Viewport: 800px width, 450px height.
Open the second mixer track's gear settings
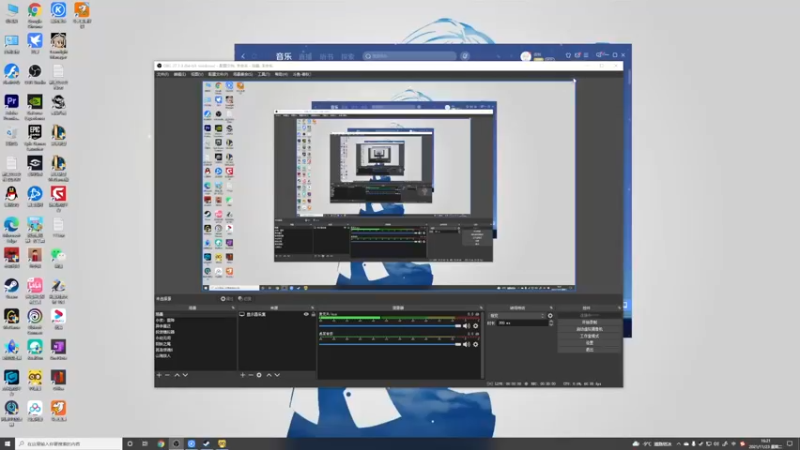[476, 344]
